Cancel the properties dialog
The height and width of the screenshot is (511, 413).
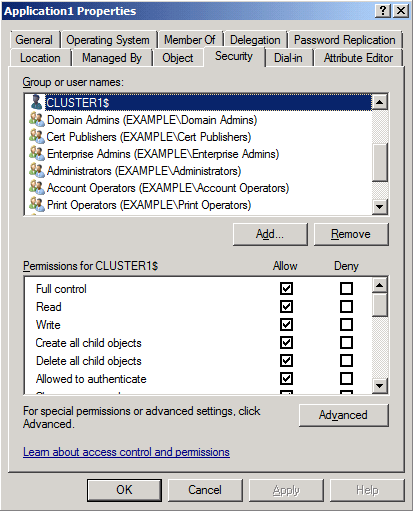pos(205,490)
